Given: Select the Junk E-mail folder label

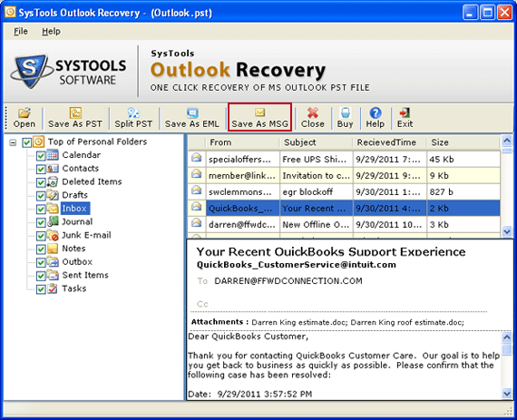Looking at the screenshot, I should point(86,235).
